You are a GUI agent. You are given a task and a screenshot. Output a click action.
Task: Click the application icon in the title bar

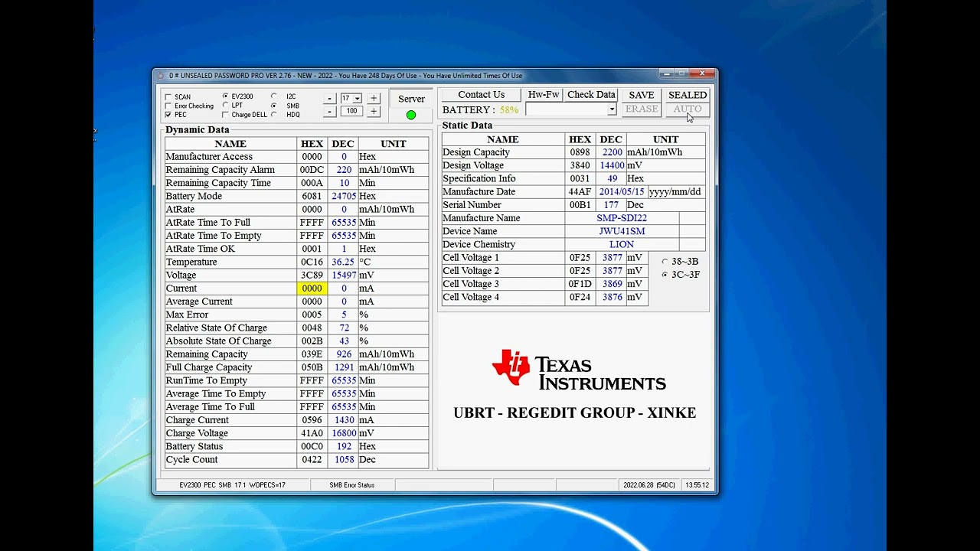(x=161, y=76)
